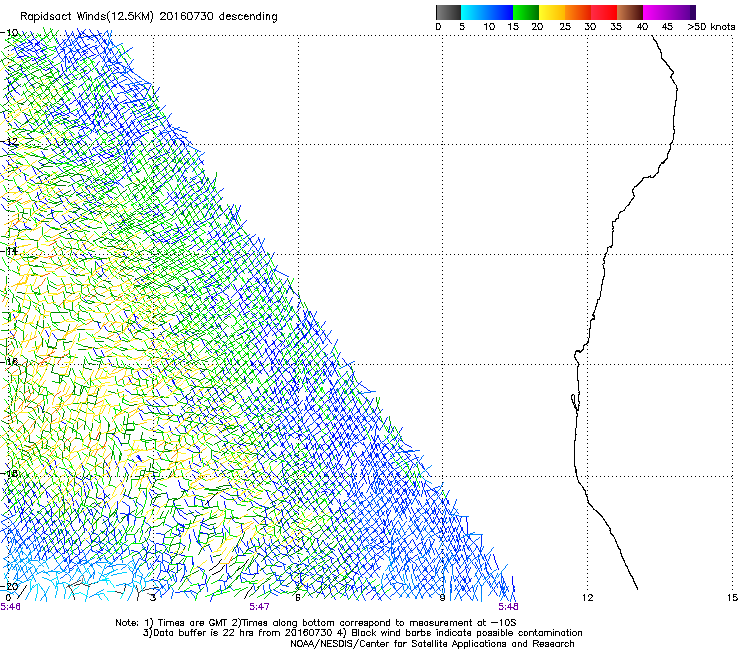Click the '9' longitude axis label
This screenshot has height=650, width=740.
point(442,598)
